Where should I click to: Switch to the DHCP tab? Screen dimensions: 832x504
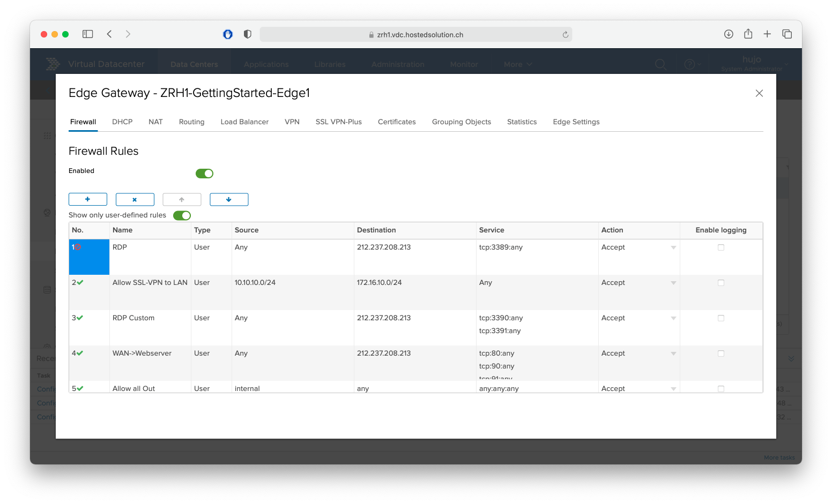(x=122, y=122)
